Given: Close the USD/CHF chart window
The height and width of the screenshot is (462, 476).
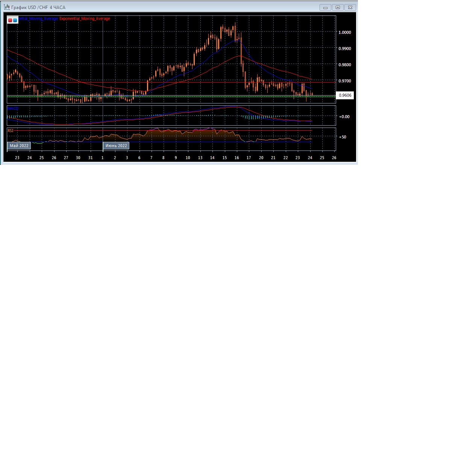Looking at the screenshot, I should (350, 8).
